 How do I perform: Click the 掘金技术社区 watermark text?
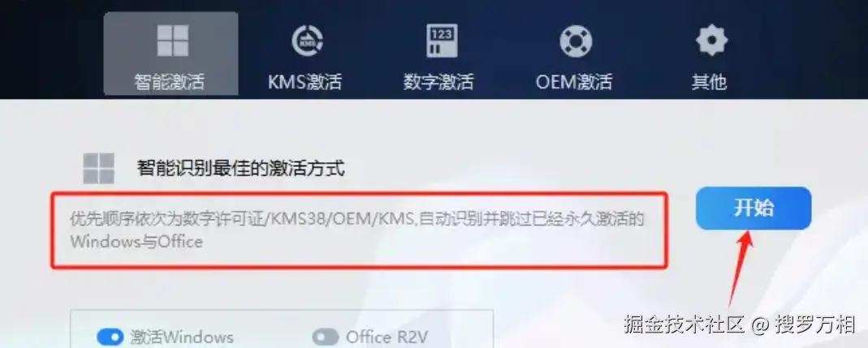pyautogui.click(x=684, y=324)
